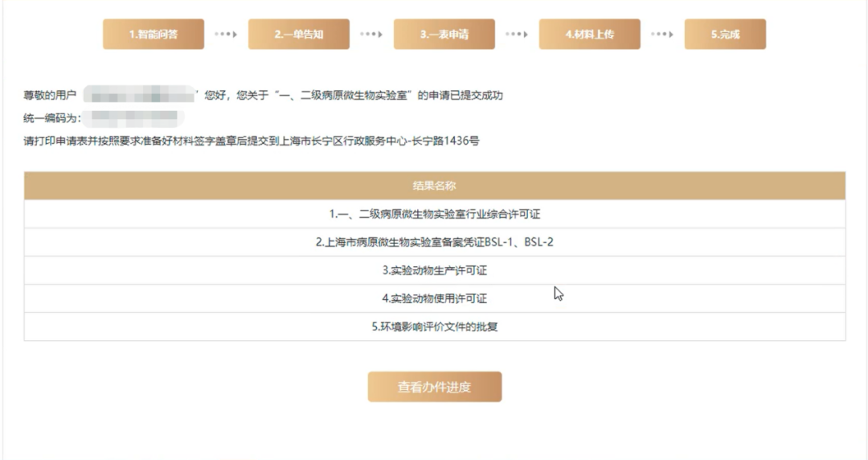
Task: Click the 5.完成 step
Action: click(725, 35)
